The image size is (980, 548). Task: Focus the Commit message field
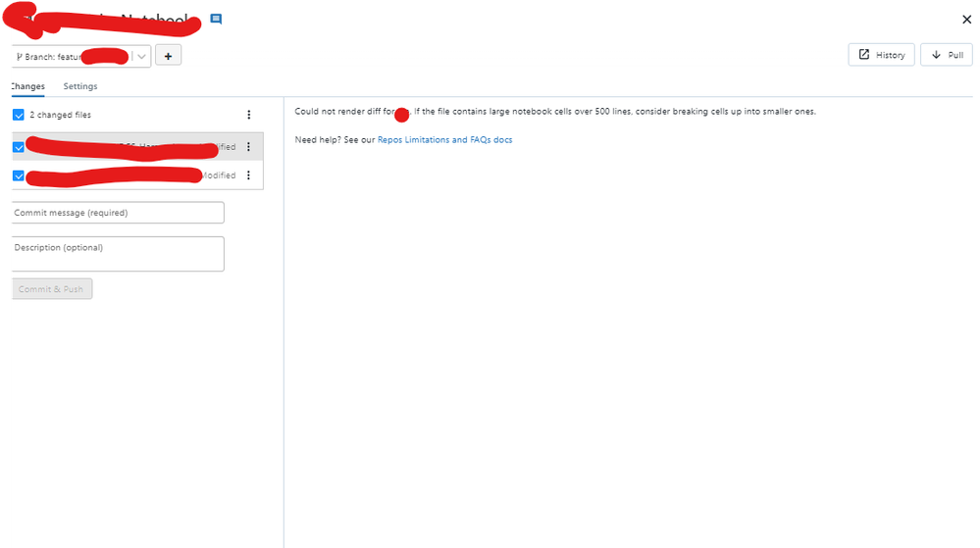pyautogui.click(x=118, y=213)
